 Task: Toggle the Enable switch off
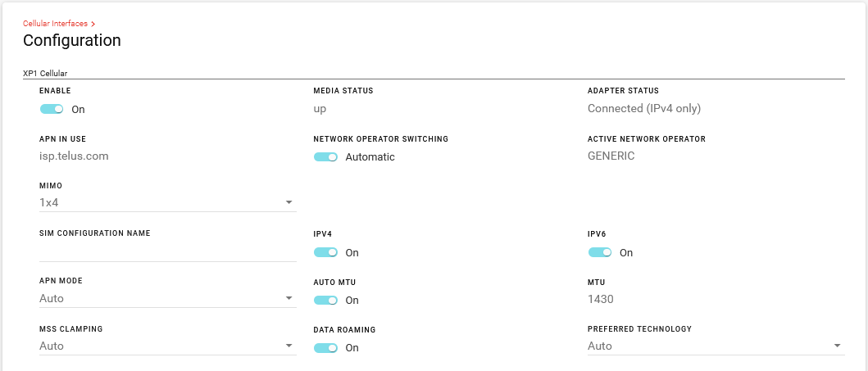pyautogui.click(x=52, y=109)
